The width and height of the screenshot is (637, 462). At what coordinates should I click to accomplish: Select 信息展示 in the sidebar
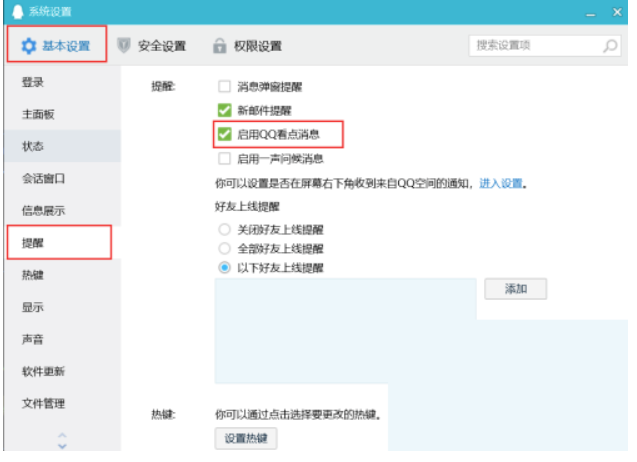62,210
